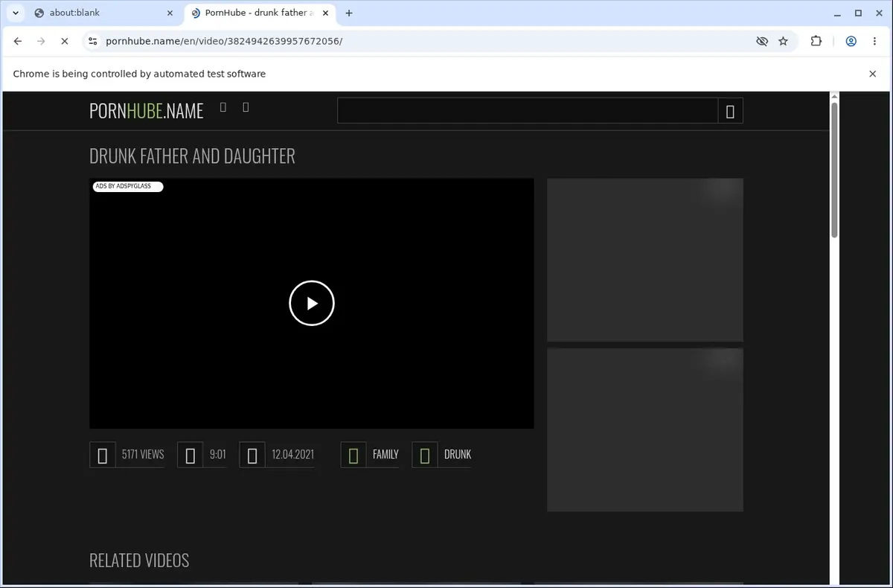This screenshot has width=893, height=588.
Task: Click the RELATED VIDEOS heading
Action: 139,560
